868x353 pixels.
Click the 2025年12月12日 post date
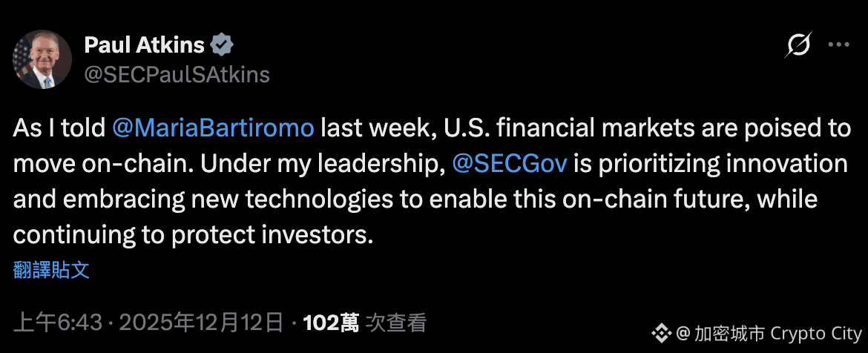(201, 323)
